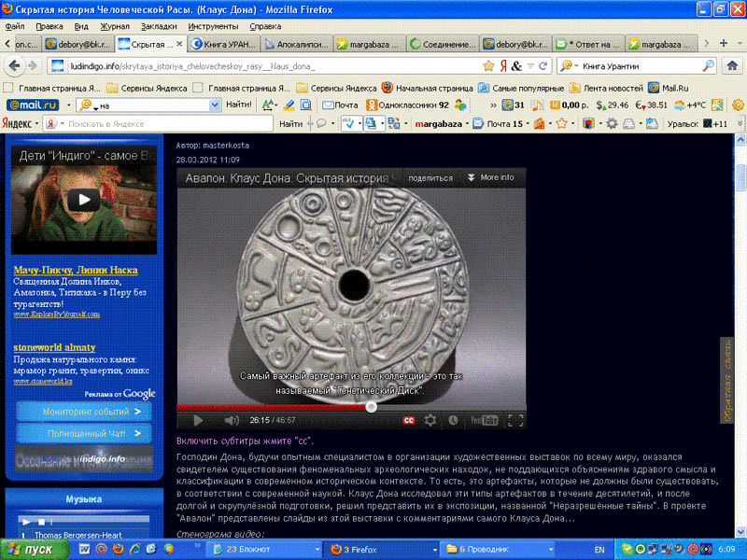Open the Firefox home page icon
The height and width of the screenshot is (560, 747).
click(x=732, y=65)
